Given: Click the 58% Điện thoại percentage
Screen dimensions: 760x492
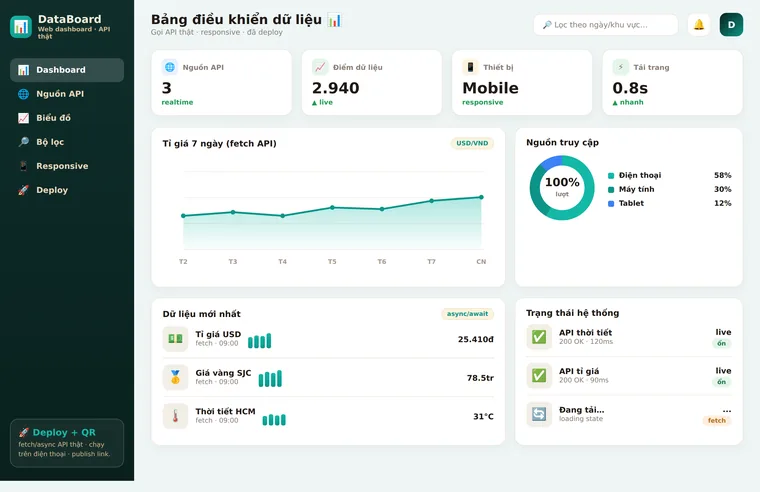Looking at the screenshot, I should 722,175.
